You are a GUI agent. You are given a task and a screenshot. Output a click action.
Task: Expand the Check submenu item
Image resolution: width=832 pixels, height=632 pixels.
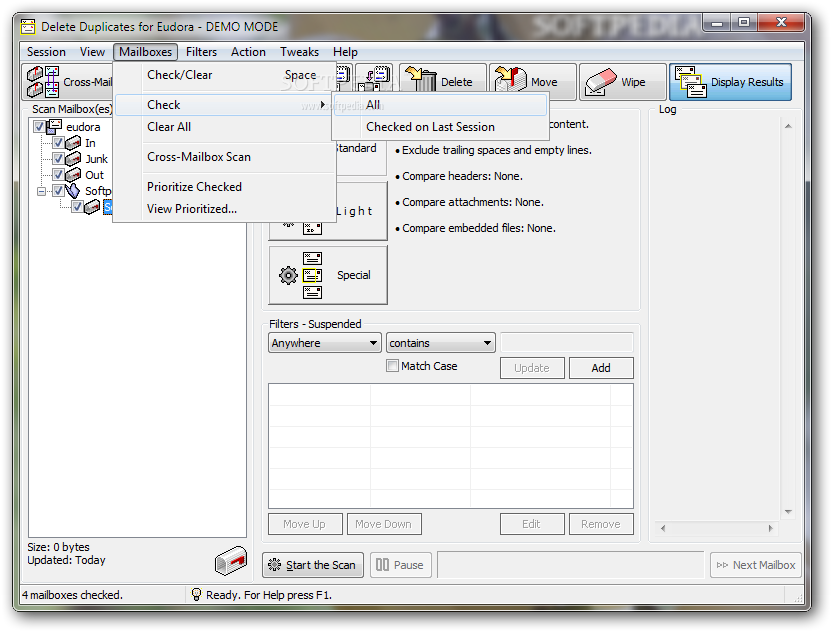coord(225,105)
